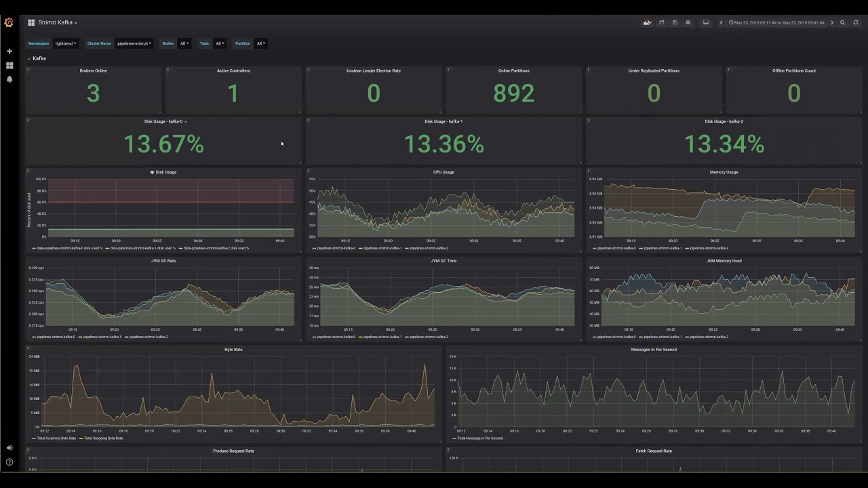Click the Add panel icon

click(x=648, y=22)
